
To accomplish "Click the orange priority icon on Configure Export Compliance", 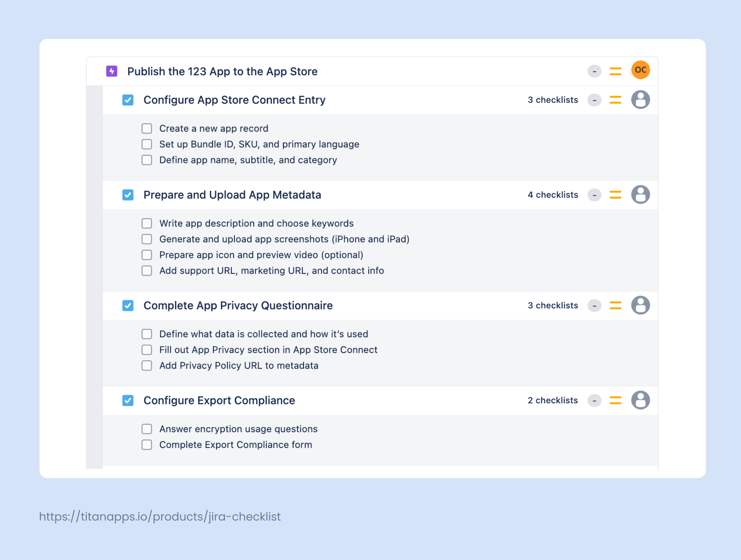I will [615, 400].
